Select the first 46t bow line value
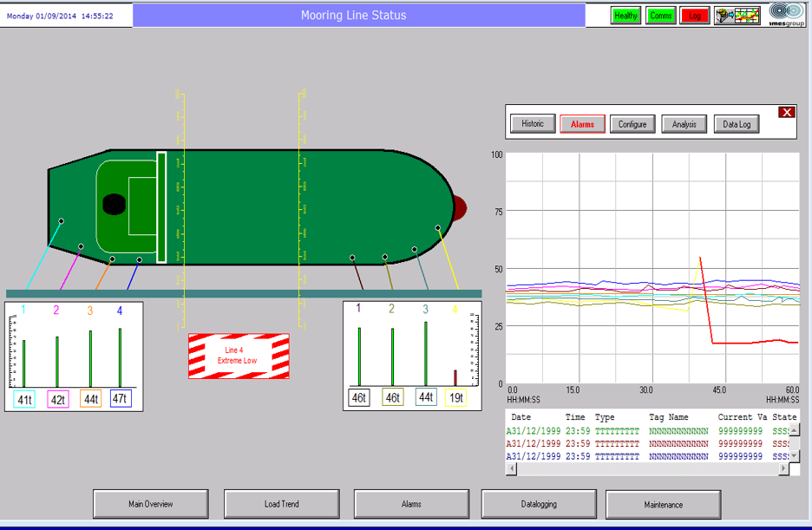 coord(359,398)
